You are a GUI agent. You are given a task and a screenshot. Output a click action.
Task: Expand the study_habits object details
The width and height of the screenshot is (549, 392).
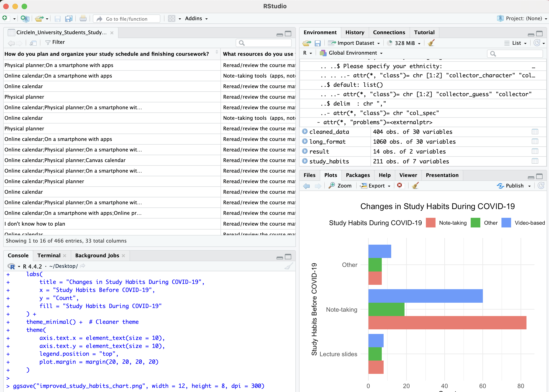(x=305, y=161)
